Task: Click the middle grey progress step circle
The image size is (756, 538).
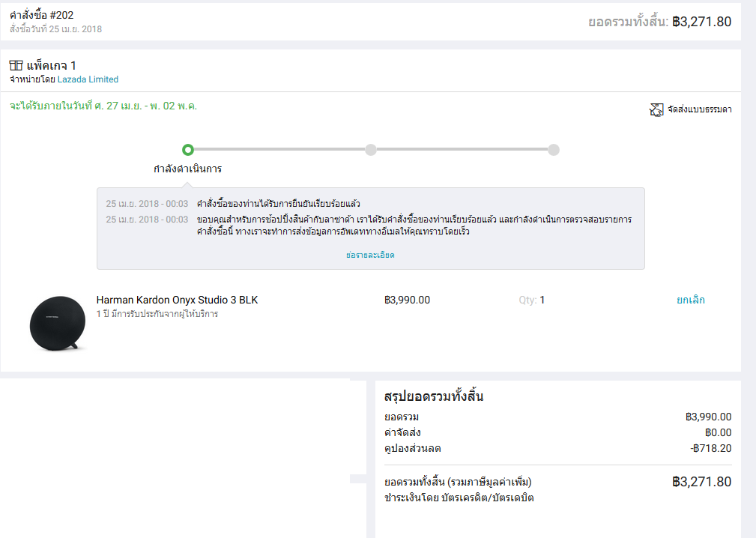Action: [x=370, y=150]
